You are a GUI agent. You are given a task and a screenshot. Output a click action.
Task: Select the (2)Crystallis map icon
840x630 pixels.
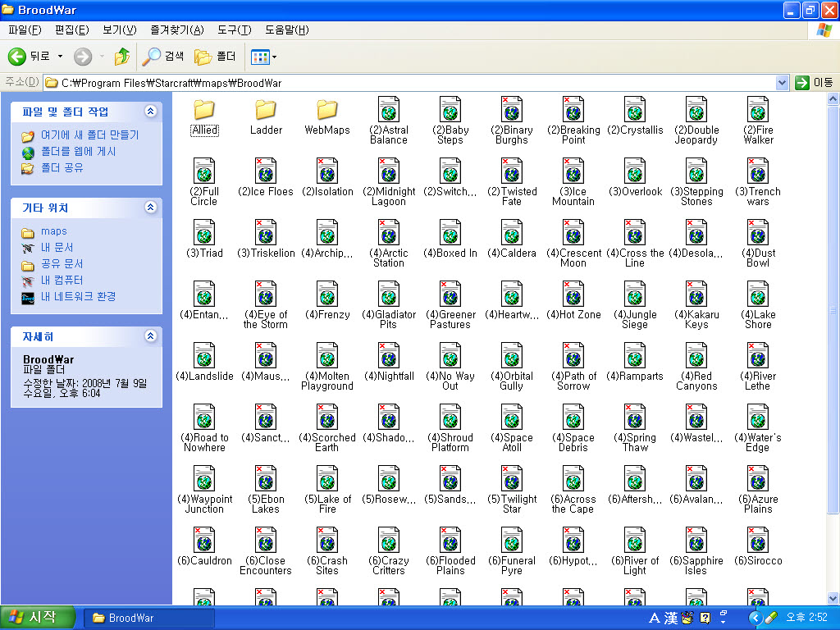pyautogui.click(x=635, y=109)
